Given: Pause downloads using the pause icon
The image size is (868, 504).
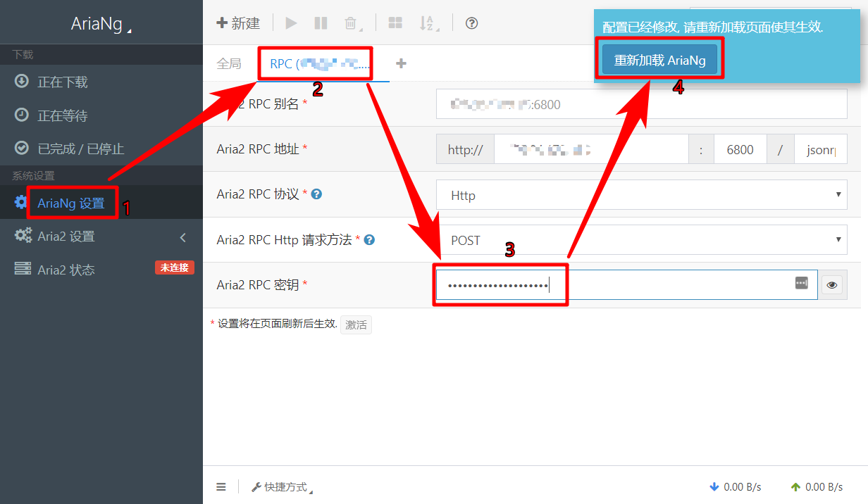Looking at the screenshot, I should 321,23.
